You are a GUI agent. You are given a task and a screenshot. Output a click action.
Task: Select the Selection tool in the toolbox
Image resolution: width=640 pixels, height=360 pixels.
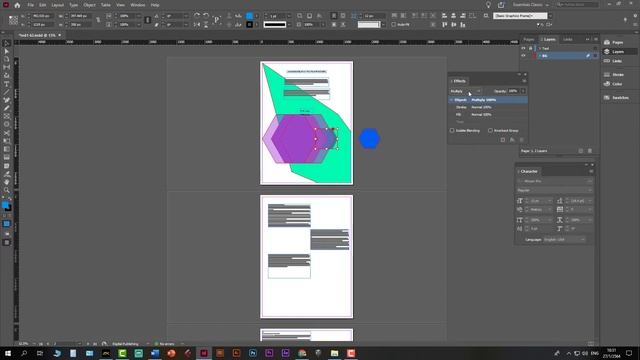(7, 43)
